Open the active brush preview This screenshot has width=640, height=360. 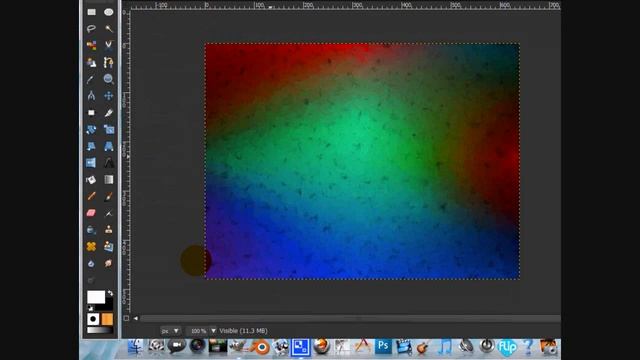pos(93,319)
